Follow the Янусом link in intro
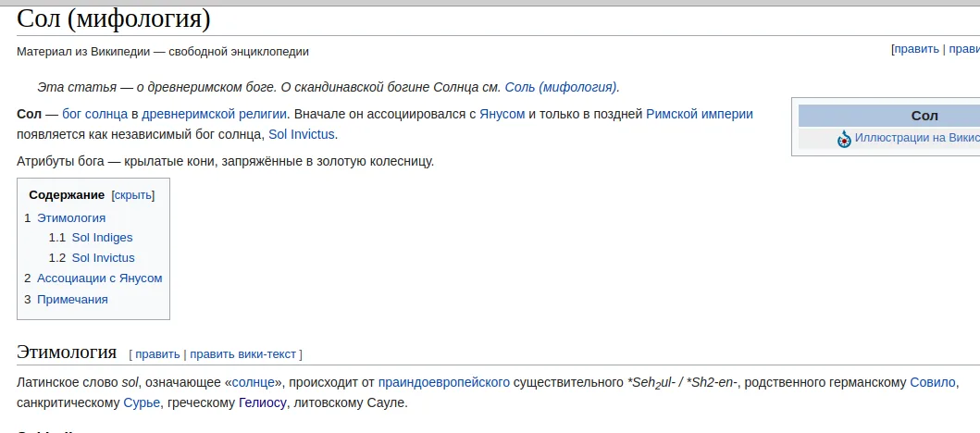This screenshot has height=433, width=980. [502, 115]
